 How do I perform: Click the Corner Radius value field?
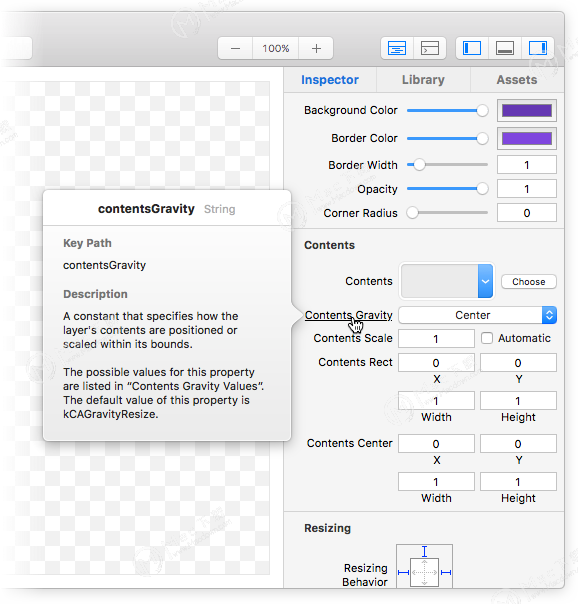(x=526, y=213)
